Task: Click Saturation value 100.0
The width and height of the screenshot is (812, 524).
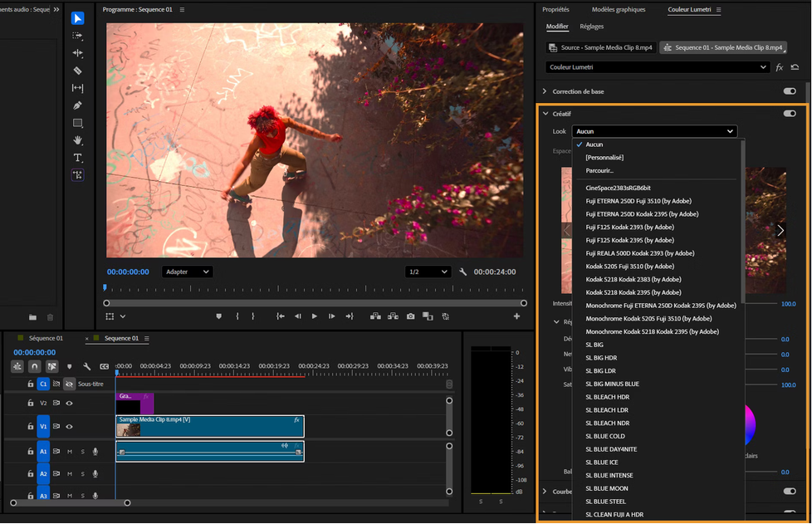Action: pos(788,385)
